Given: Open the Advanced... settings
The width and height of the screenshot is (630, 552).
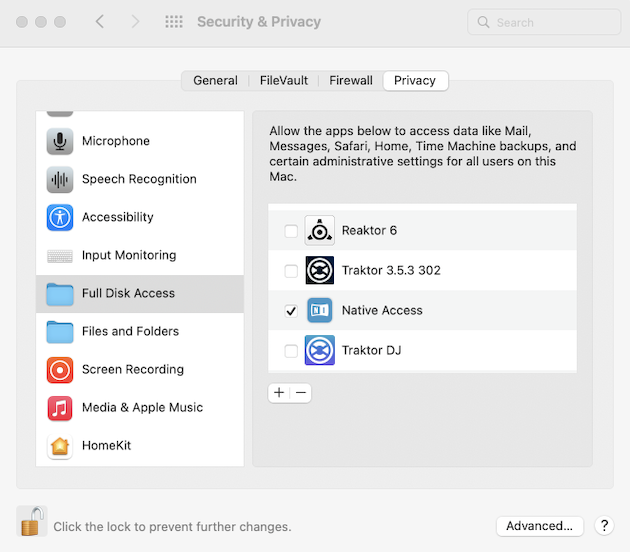Looking at the screenshot, I should coord(540,526).
